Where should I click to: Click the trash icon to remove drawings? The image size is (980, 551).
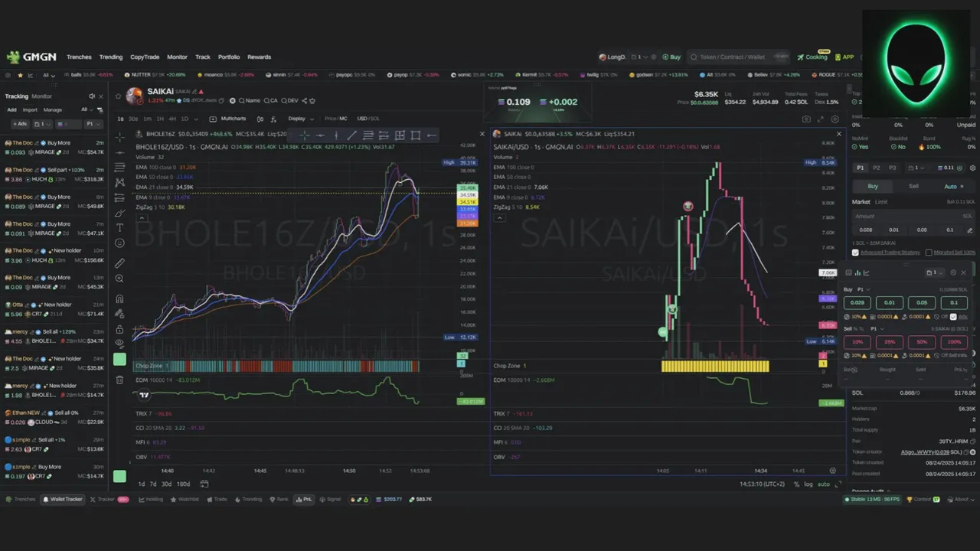[119, 380]
